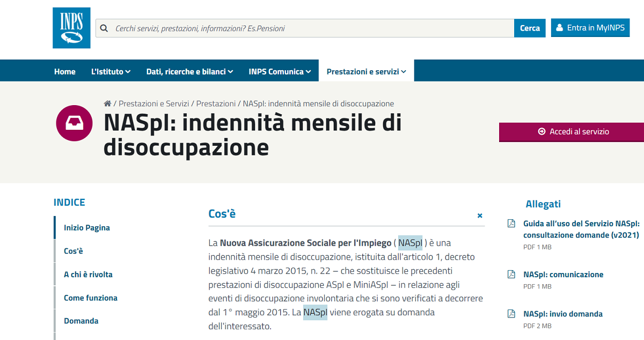The width and height of the screenshot is (644, 340).
Task: Type in the search input field
Action: point(311,28)
